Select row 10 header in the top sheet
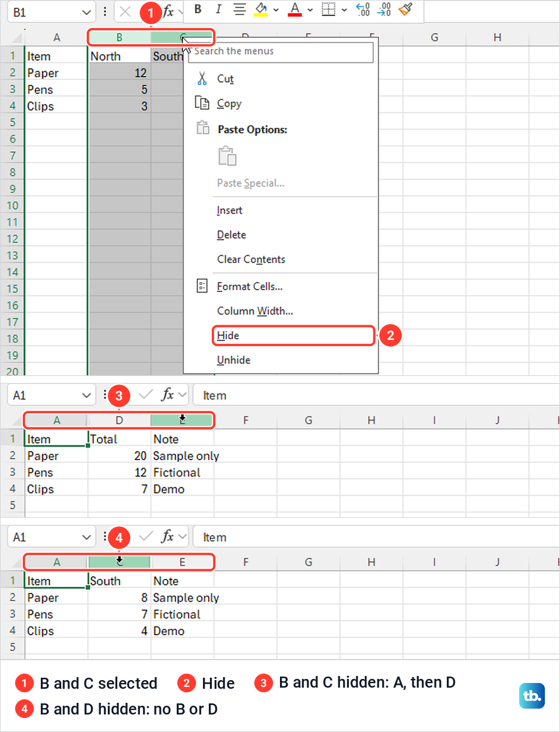Image resolution: width=560 pixels, height=732 pixels. 12,205
